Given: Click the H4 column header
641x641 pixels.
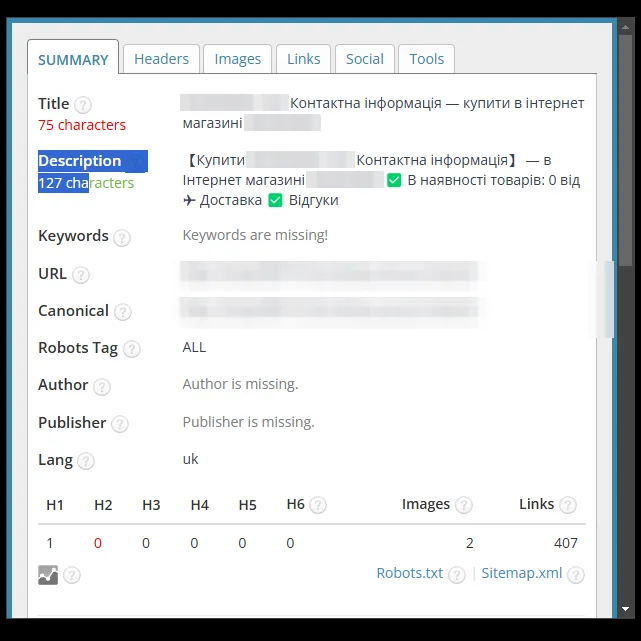Looking at the screenshot, I should (199, 505).
